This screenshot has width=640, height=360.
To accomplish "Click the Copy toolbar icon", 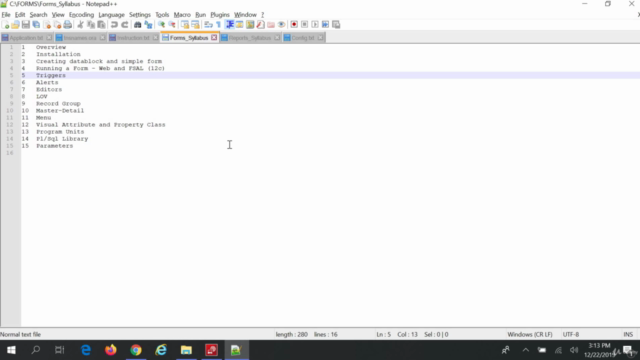I will tap(91, 24).
